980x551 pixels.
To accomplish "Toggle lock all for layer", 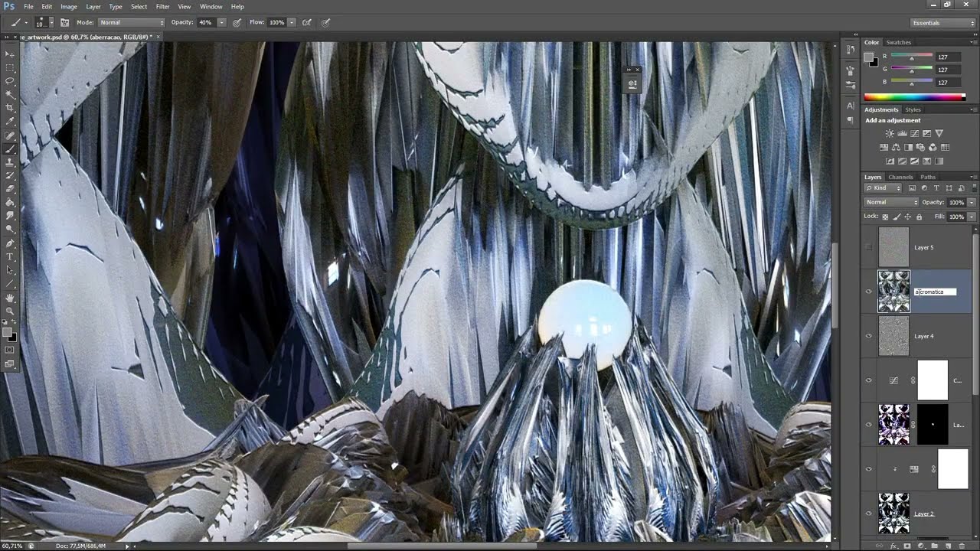I will click(x=919, y=217).
